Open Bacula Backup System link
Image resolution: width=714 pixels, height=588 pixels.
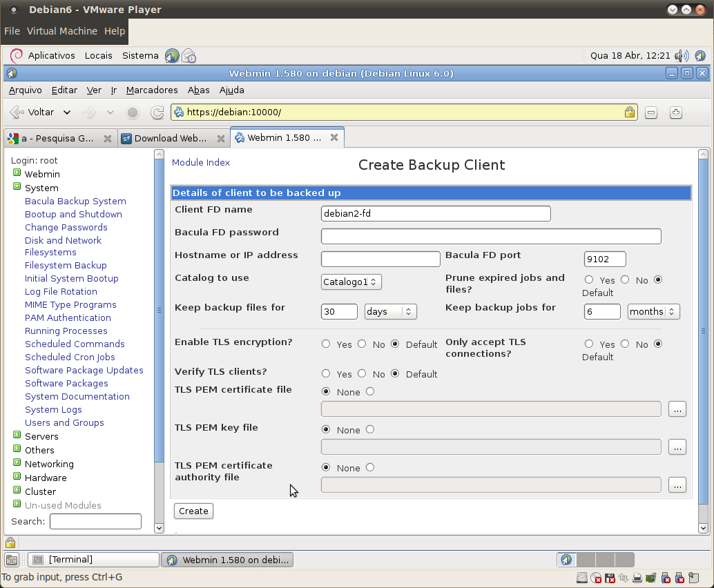click(x=75, y=201)
